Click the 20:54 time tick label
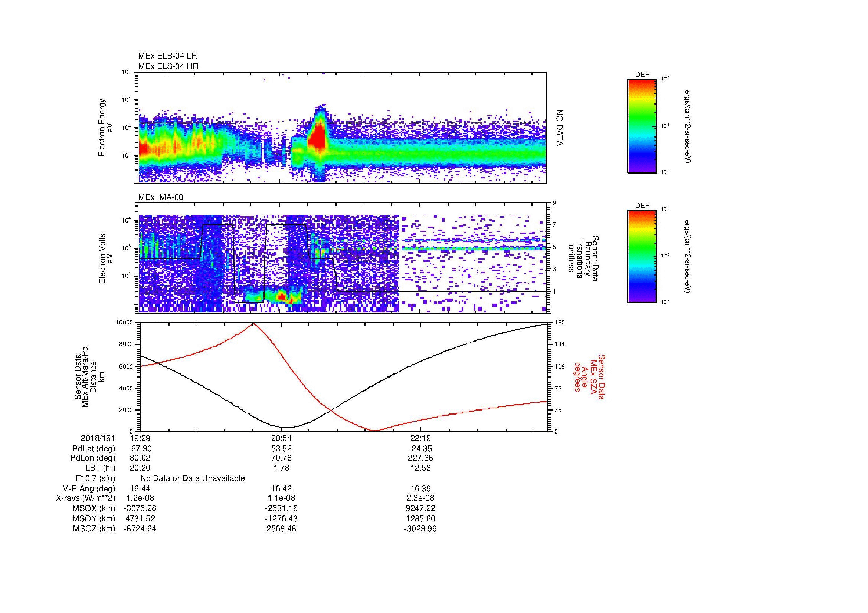868x613 pixels. 281,438
